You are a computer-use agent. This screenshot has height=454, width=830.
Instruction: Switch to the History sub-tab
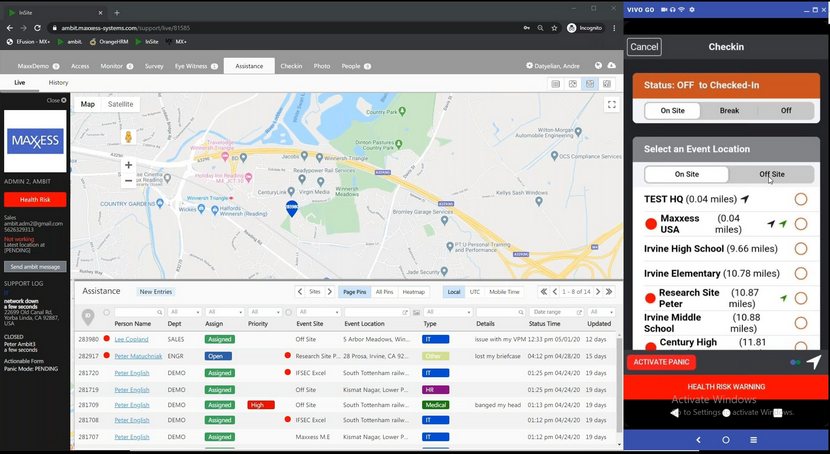click(x=58, y=83)
